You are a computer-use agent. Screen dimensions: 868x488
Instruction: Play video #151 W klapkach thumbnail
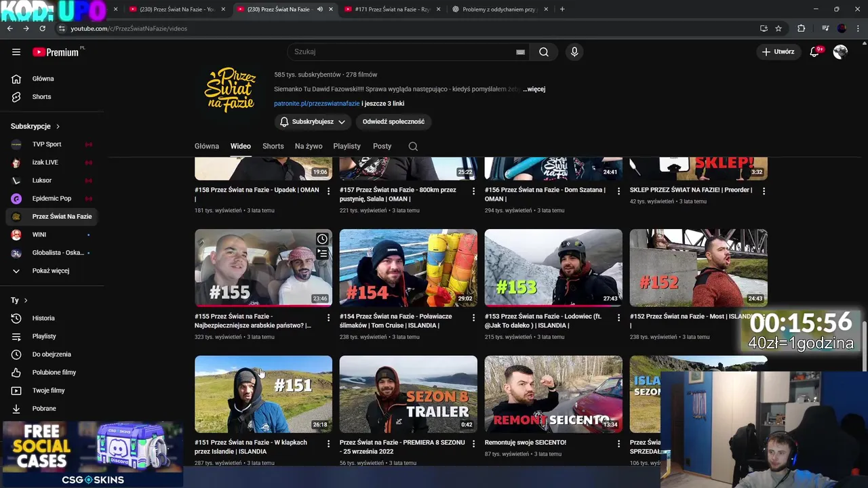263,394
